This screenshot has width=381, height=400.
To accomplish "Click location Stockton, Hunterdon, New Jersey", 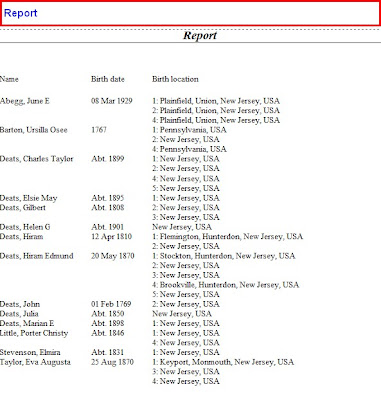I will click(224, 256).
